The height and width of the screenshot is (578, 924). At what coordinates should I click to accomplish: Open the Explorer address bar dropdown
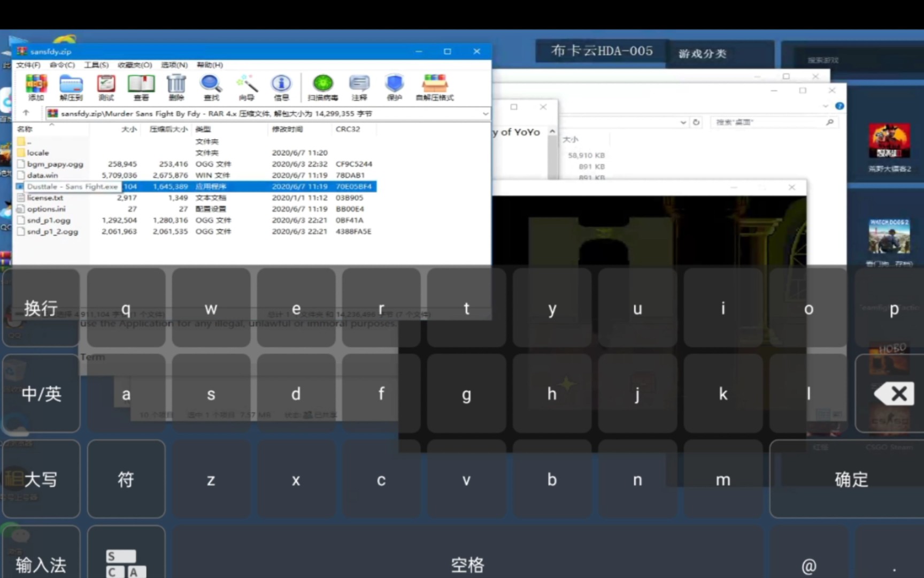(x=683, y=122)
